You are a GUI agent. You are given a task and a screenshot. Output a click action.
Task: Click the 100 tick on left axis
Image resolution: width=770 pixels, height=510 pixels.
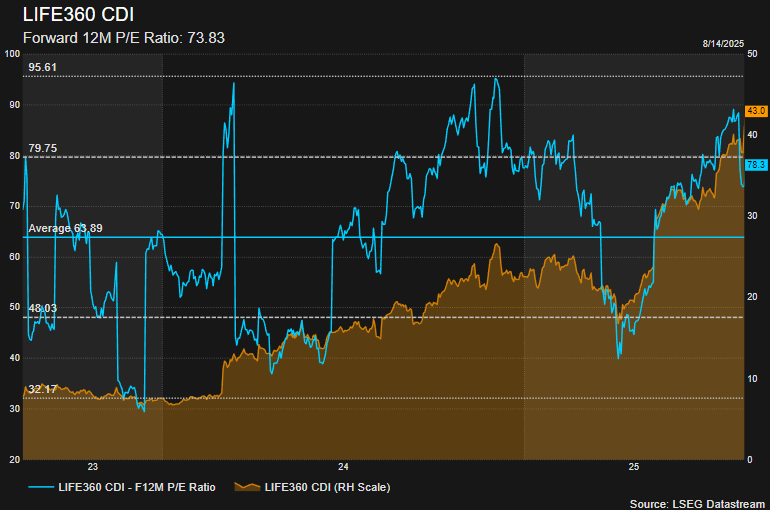coord(13,54)
